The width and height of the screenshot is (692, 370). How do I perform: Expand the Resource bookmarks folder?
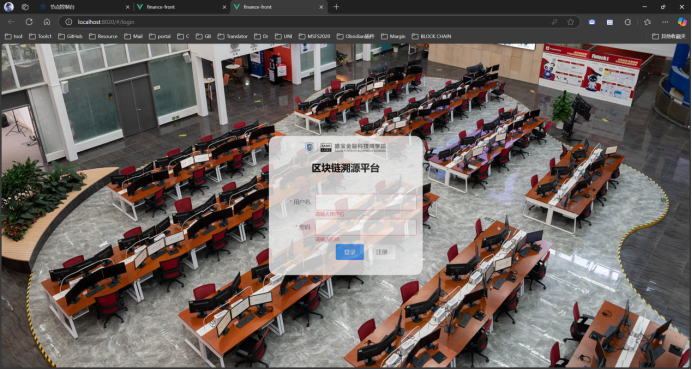point(103,36)
